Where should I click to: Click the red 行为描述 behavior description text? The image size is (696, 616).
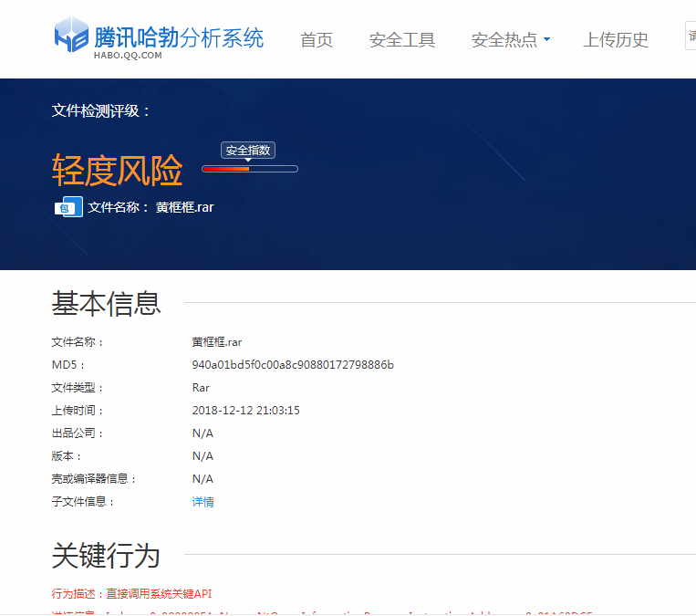132,594
